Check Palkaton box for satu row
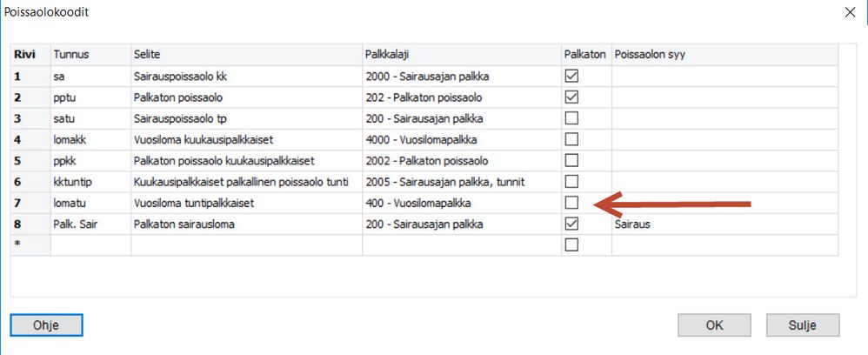Viewport: 868px width, 355px height. [571, 117]
